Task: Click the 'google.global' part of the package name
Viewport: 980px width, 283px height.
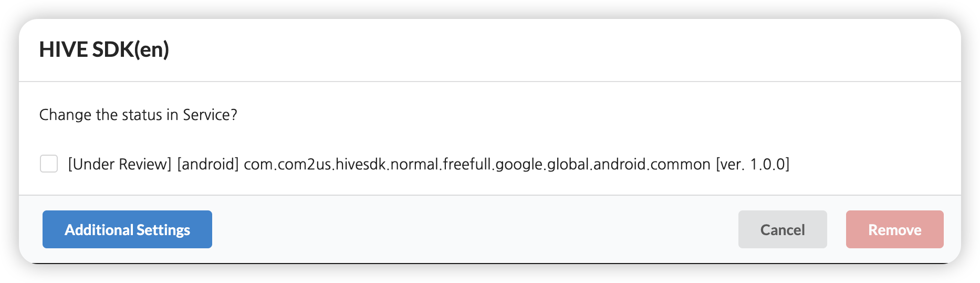Action: click(543, 164)
